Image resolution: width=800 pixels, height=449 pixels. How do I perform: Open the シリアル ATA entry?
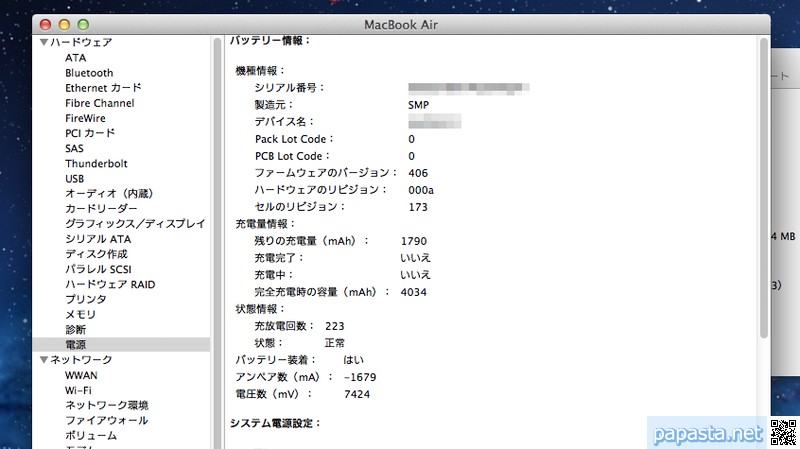(x=98, y=239)
